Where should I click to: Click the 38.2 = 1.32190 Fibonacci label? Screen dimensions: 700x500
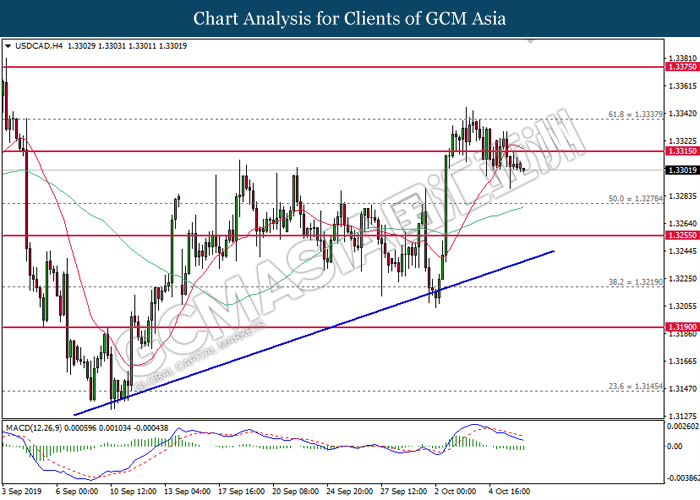pos(635,282)
